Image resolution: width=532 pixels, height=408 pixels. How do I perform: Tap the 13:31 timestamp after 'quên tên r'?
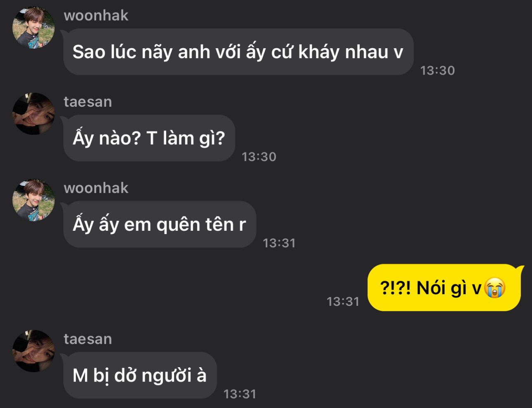[x=279, y=243]
